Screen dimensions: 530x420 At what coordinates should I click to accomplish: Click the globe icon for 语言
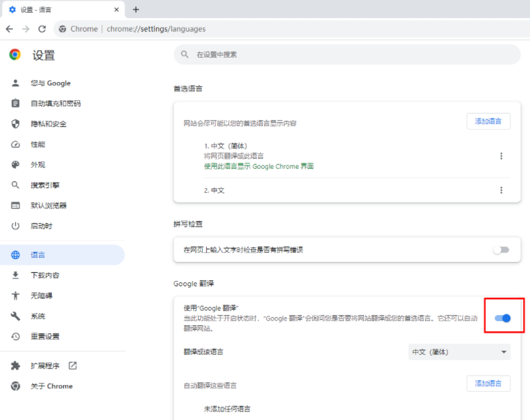click(15, 255)
